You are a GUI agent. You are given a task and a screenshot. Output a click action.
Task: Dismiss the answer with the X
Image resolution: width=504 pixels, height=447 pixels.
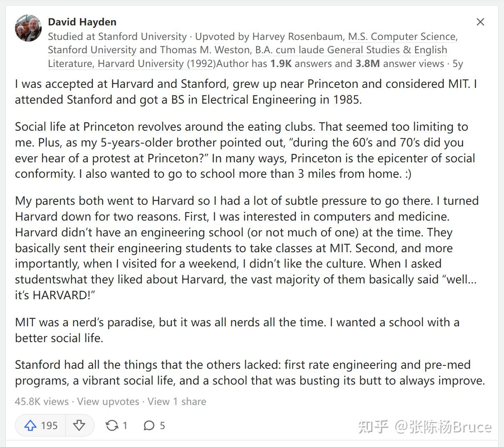[x=480, y=22]
